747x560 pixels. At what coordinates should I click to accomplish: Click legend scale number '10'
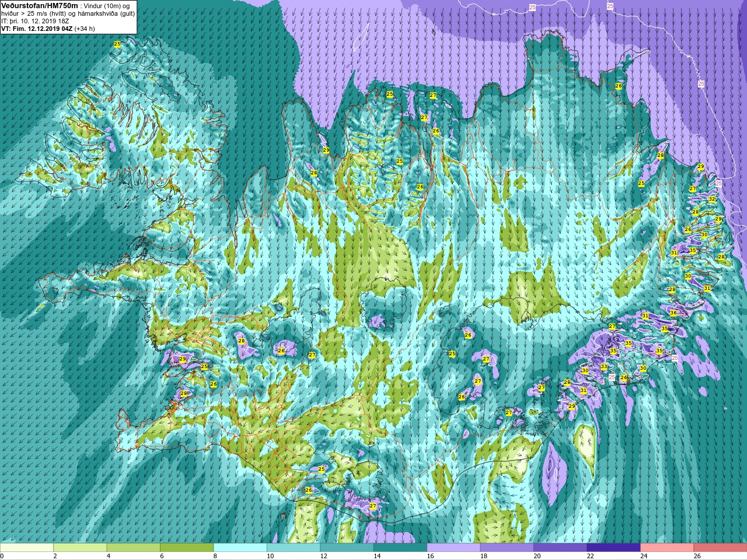click(x=270, y=556)
